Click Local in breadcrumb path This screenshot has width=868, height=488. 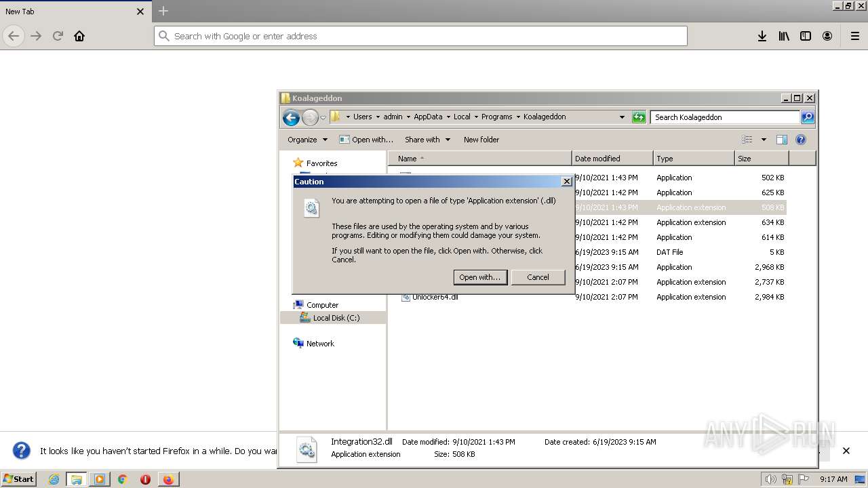pos(462,117)
